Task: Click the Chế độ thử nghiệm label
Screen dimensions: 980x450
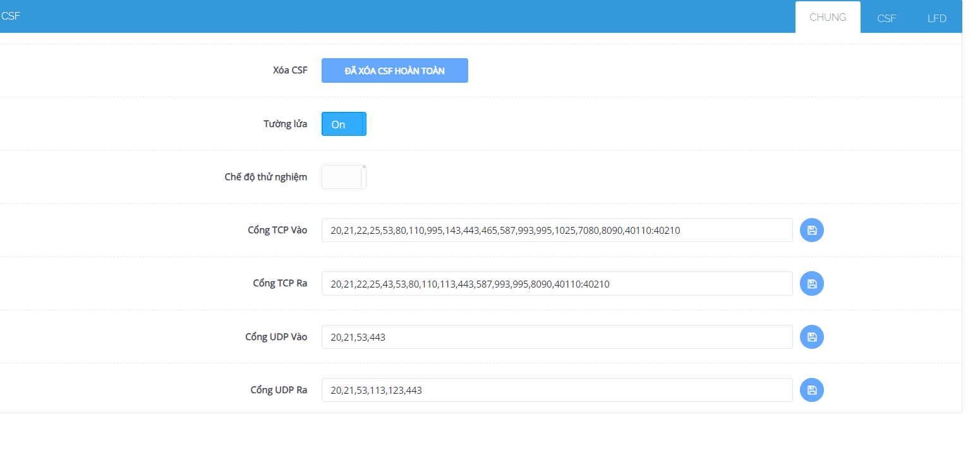Action: (x=266, y=177)
